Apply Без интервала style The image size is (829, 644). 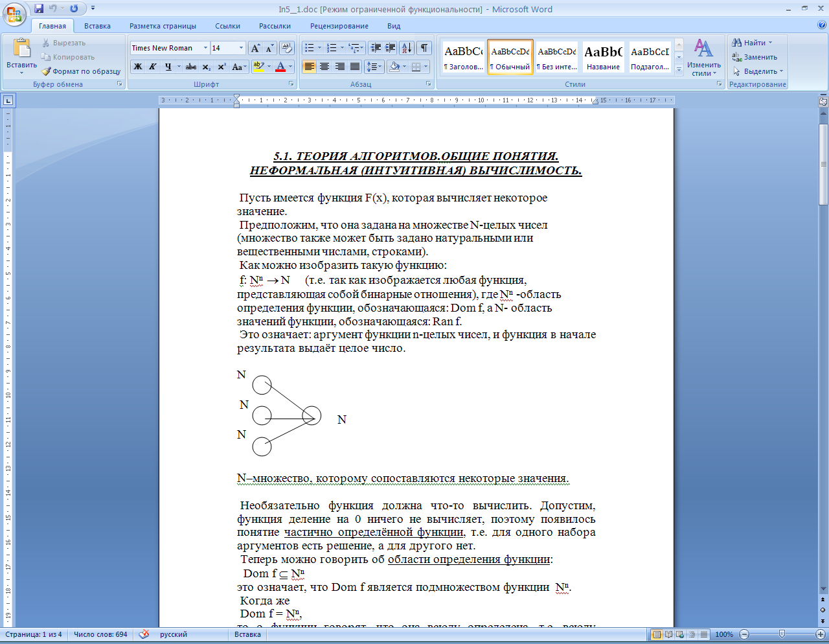[556, 57]
